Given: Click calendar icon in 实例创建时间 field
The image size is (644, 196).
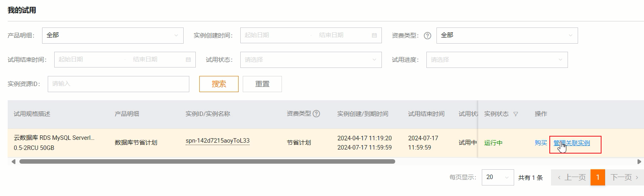Looking at the screenshot, I should (374, 36).
